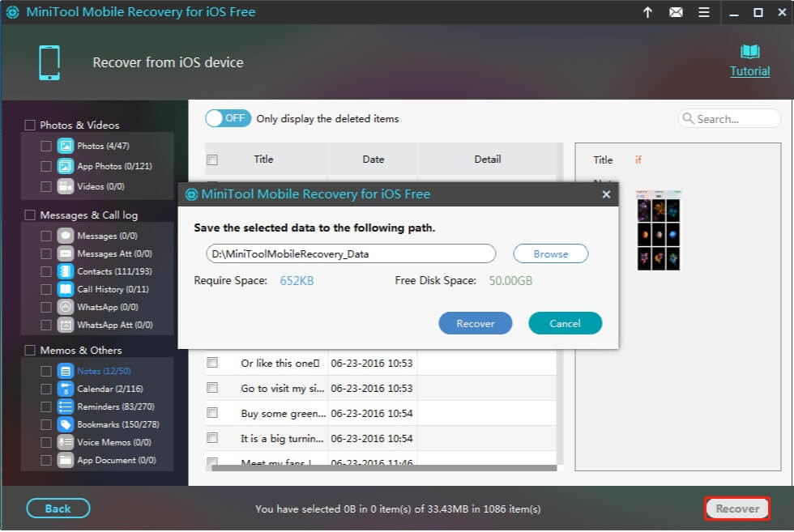Open the email feedback envelope icon
The width and height of the screenshot is (794, 532).
click(x=676, y=12)
